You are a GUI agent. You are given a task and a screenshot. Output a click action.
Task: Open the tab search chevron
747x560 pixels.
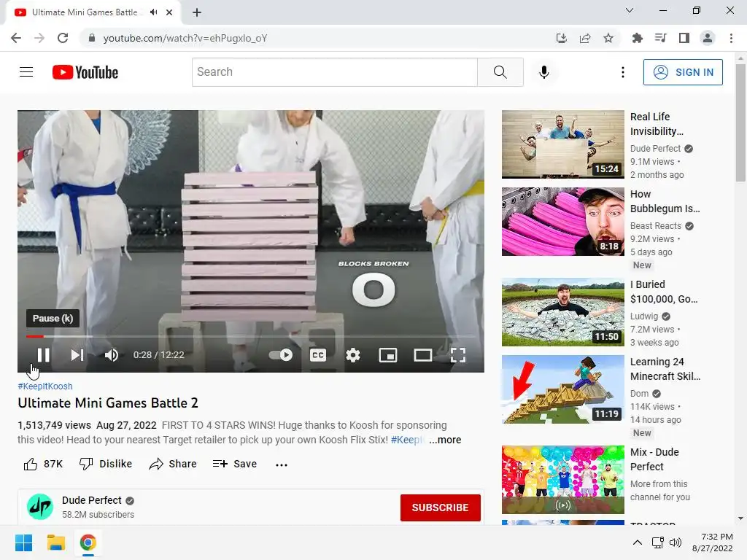click(630, 10)
